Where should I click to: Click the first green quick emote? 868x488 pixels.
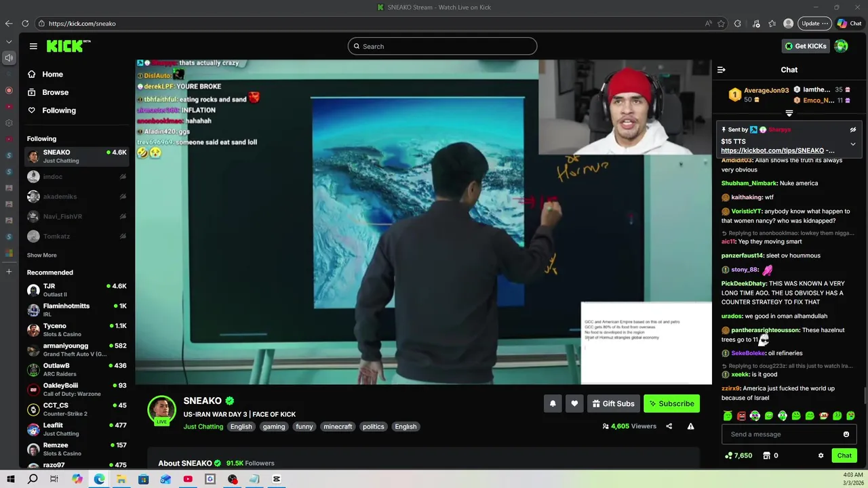(x=728, y=415)
